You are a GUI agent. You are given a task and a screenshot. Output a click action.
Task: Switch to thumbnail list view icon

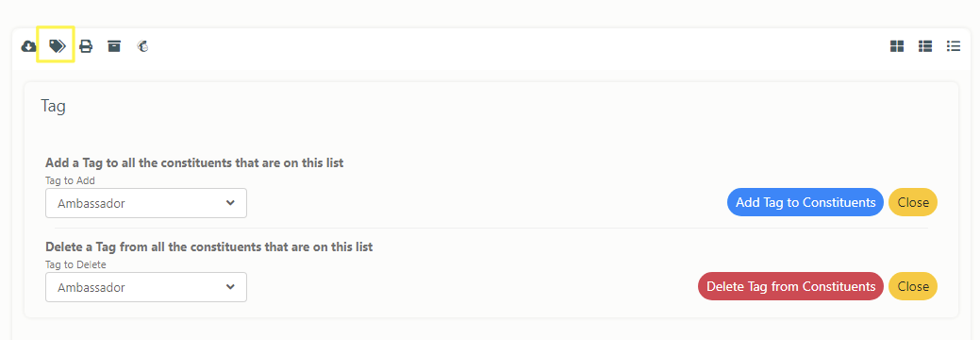coord(925,46)
